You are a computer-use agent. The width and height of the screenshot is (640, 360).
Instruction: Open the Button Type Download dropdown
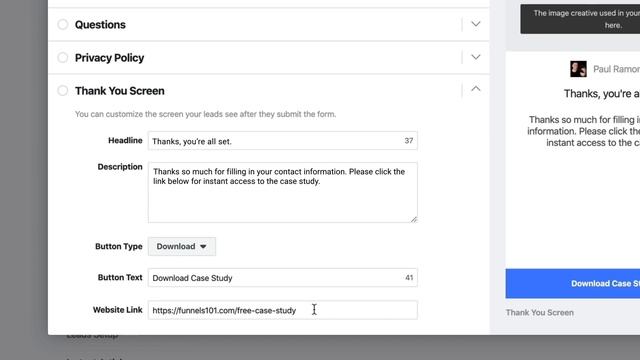pos(182,247)
